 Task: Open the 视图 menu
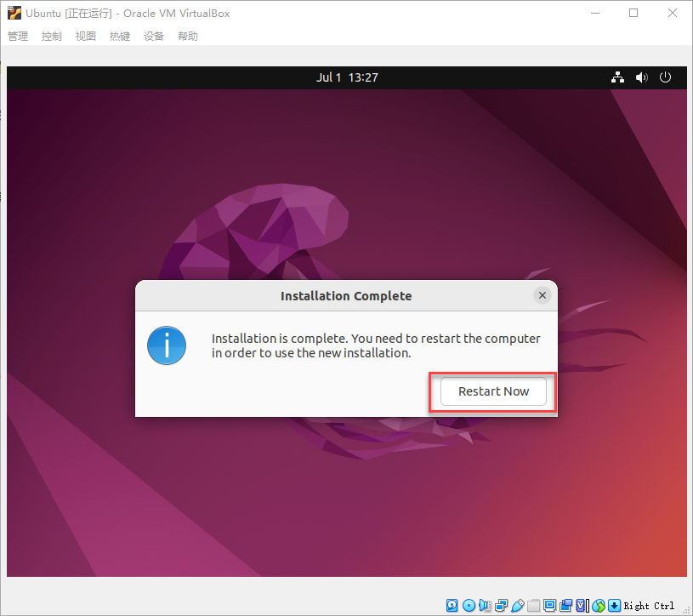pyautogui.click(x=86, y=37)
